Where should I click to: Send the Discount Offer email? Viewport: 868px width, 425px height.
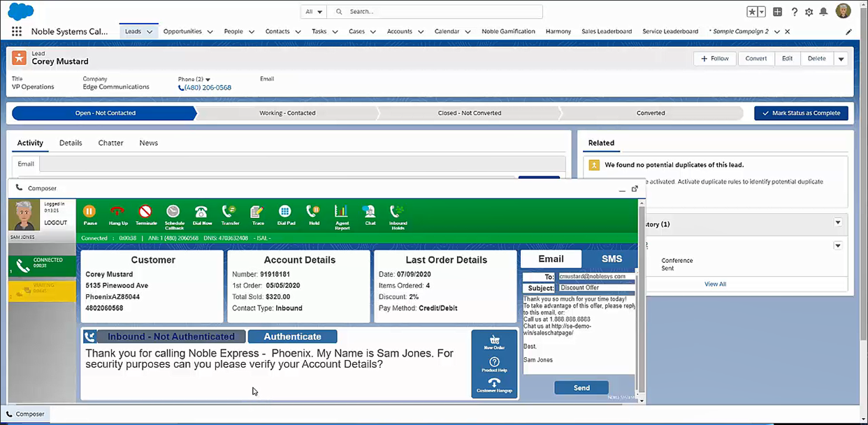(x=581, y=387)
